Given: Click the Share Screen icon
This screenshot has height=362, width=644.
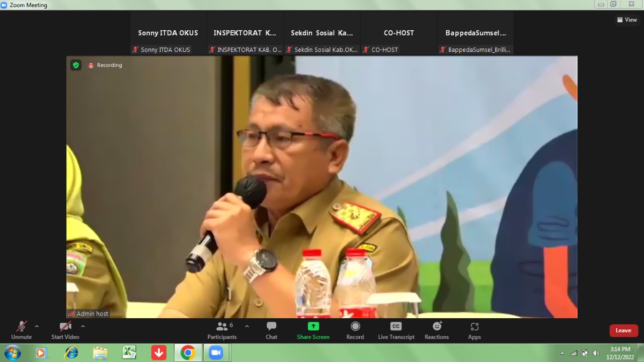Looking at the screenshot, I should 313,330.
